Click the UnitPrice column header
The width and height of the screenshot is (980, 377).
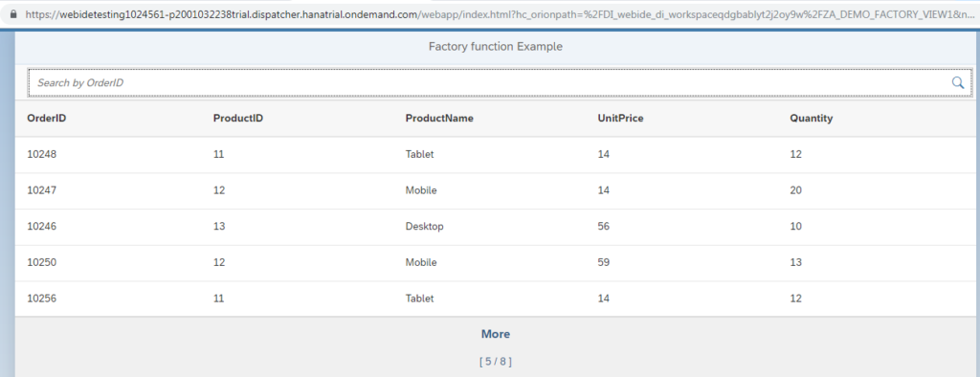[620, 118]
